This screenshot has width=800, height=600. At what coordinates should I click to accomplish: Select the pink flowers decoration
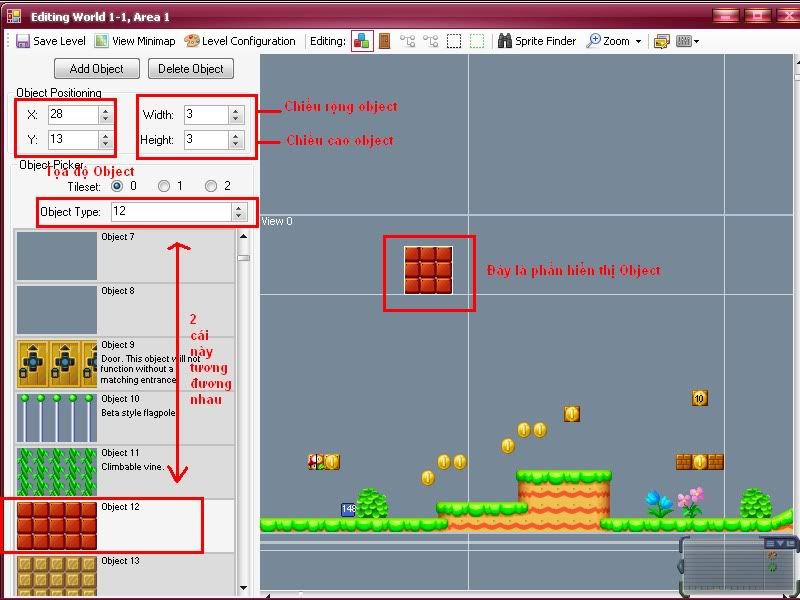tap(691, 502)
